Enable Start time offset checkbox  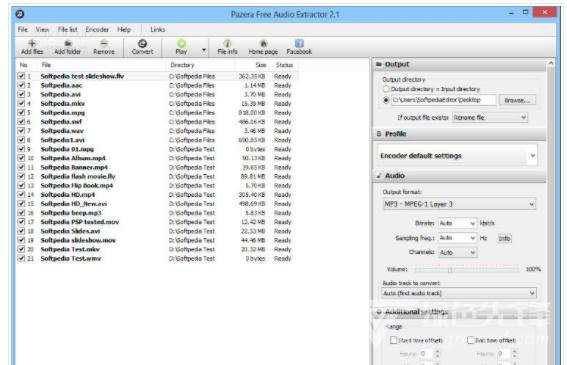393,340
